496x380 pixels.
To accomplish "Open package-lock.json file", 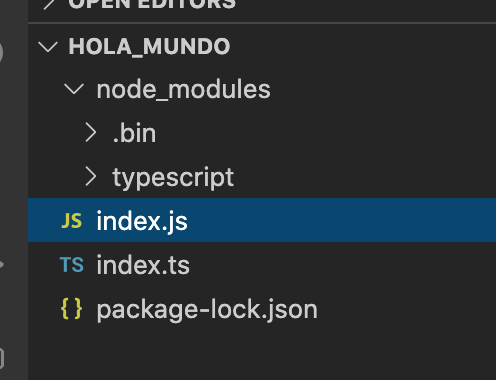I will pyautogui.click(x=262, y=308).
